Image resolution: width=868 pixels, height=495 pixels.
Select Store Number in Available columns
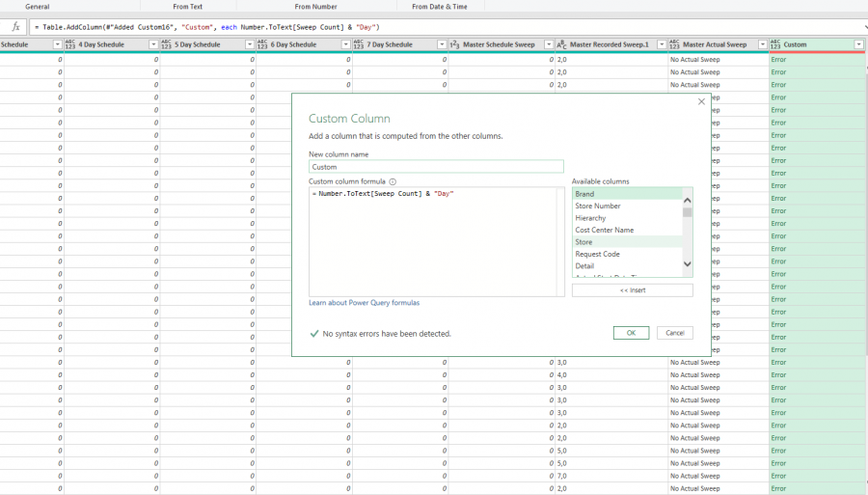(627, 206)
